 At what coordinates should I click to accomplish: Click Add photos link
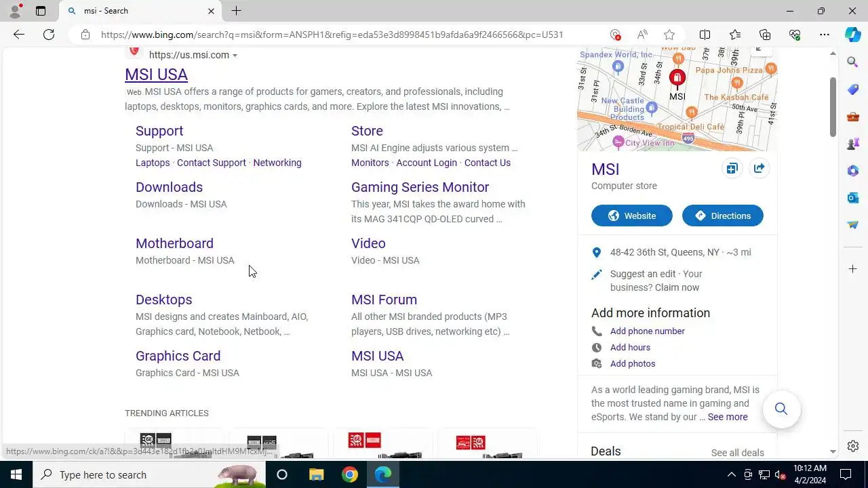633,363
